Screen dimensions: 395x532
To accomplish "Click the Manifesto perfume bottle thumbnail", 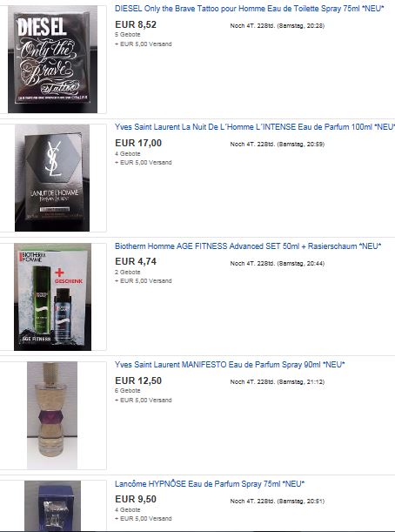I will [x=52, y=415].
